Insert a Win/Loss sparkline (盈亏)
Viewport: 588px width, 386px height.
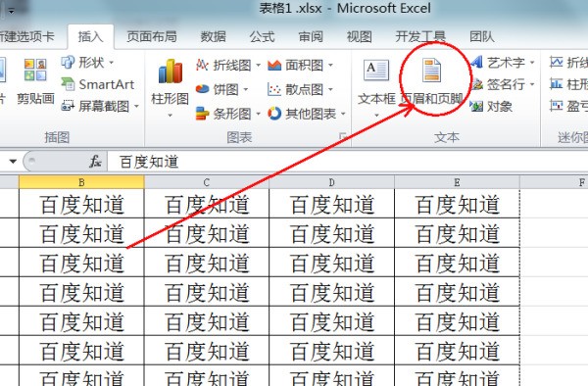tap(568, 107)
